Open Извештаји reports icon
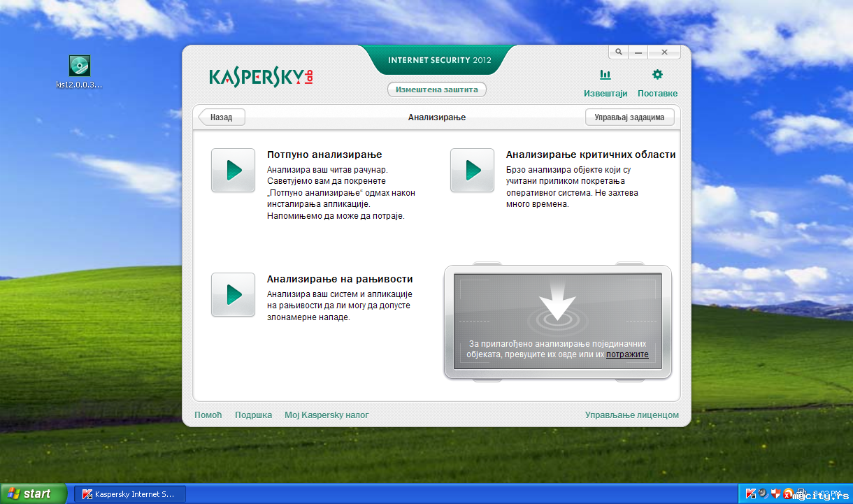This screenshot has width=853, height=504. 605,75
